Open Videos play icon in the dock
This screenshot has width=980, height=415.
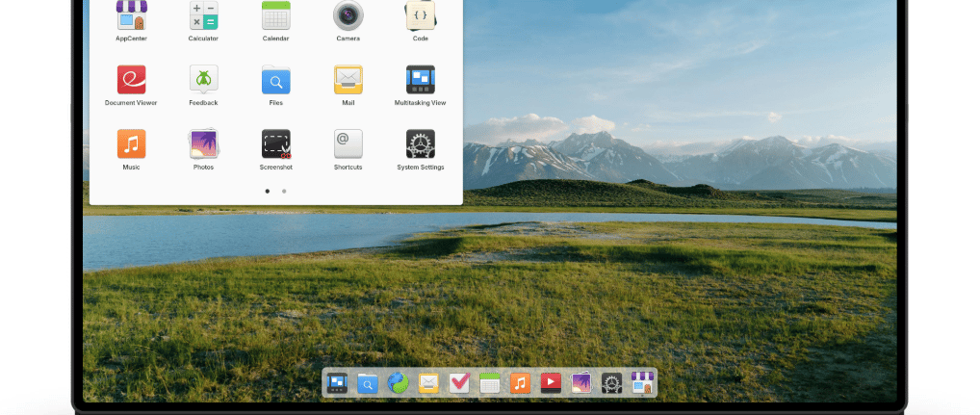pos(551,382)
